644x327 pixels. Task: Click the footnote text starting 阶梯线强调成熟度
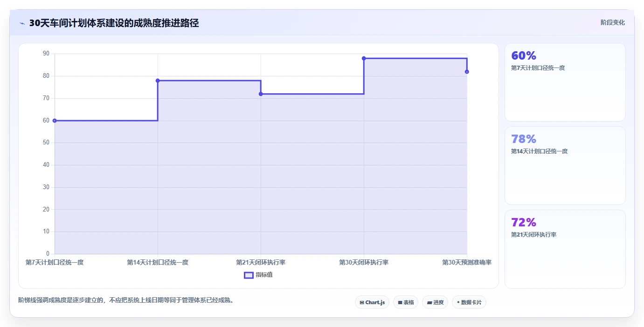click(126, 300)
